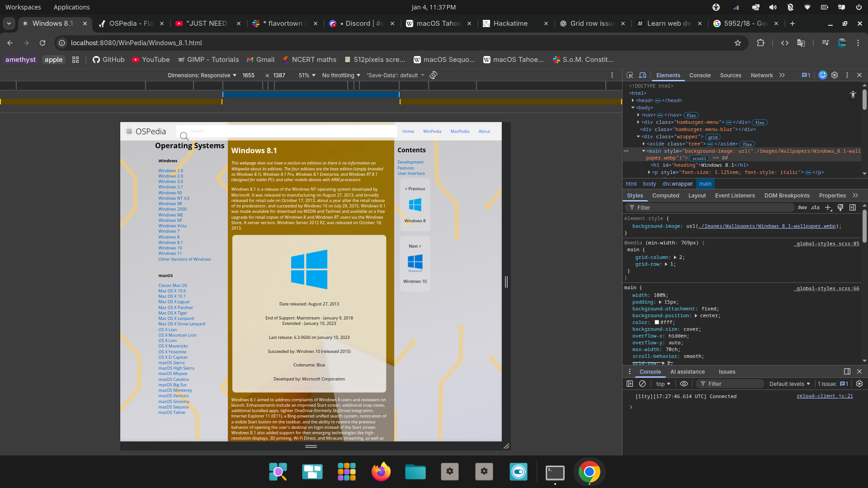
Task: Open the MacPedia navigation link
Action: [x=460, y=131]
